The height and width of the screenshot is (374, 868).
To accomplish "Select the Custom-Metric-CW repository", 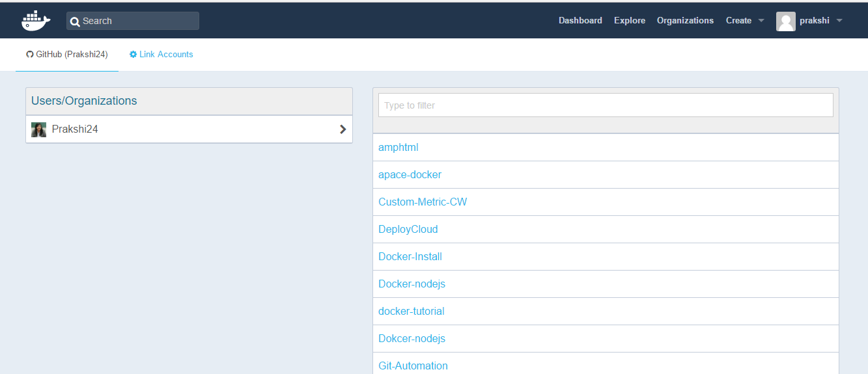I will point(423,202).
